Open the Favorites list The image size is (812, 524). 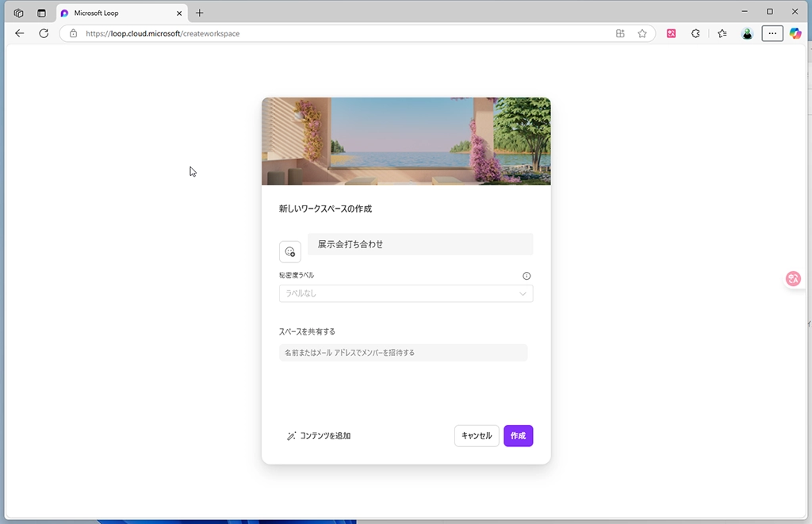pyautogui.click(x=722, y=33)
